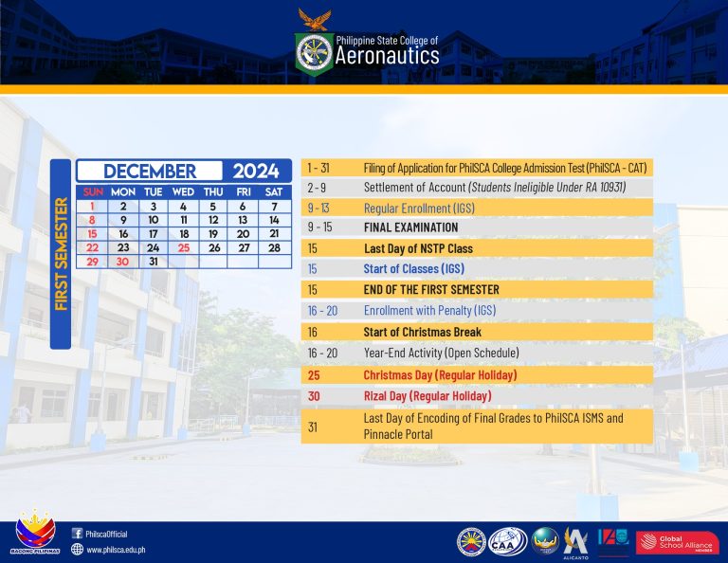
Task: Click the PhilscaOfficial Facebook handle text
Action: pos(106,534)
